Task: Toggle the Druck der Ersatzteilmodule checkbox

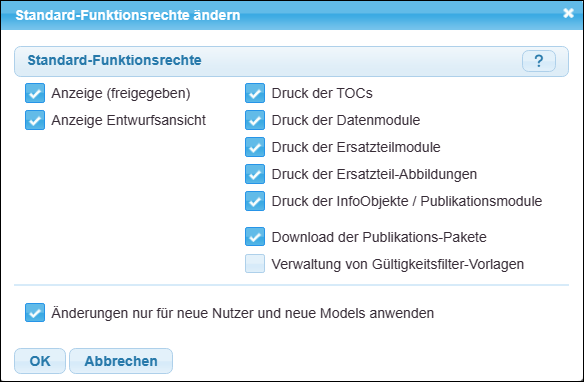Action: (255, 147)
